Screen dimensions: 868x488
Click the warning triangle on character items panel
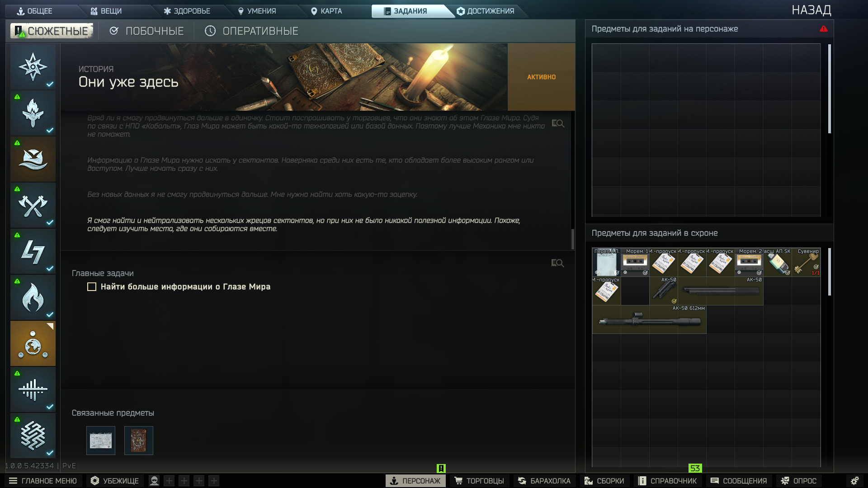823,29
